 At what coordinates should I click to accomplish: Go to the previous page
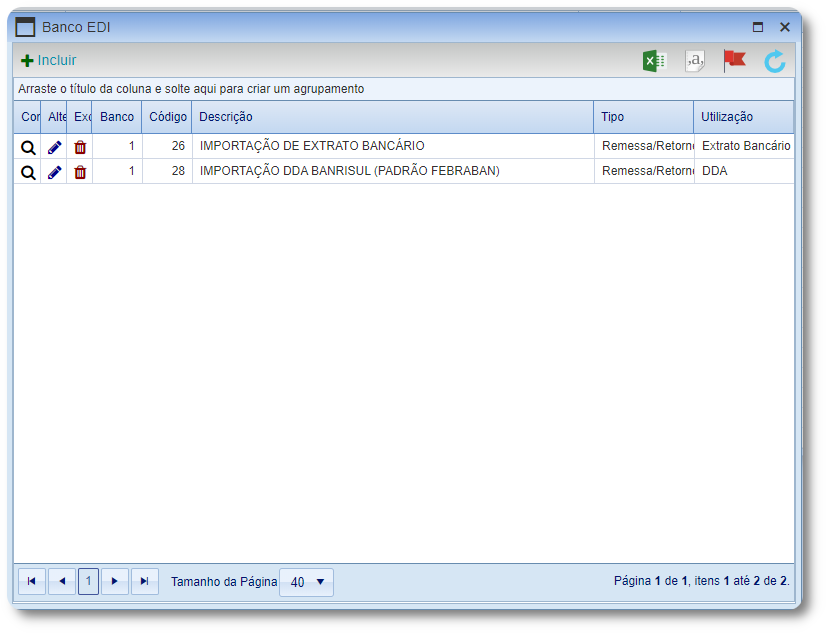point(62,581)
